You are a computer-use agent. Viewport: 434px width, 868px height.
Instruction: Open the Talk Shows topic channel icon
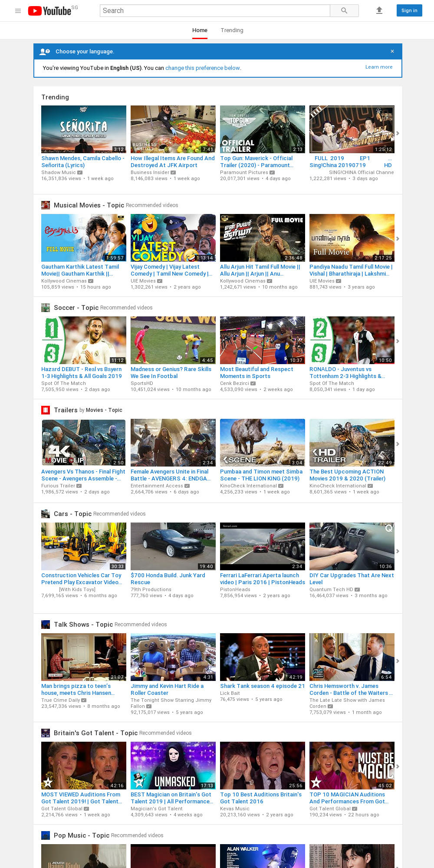[x=46, y=625]
